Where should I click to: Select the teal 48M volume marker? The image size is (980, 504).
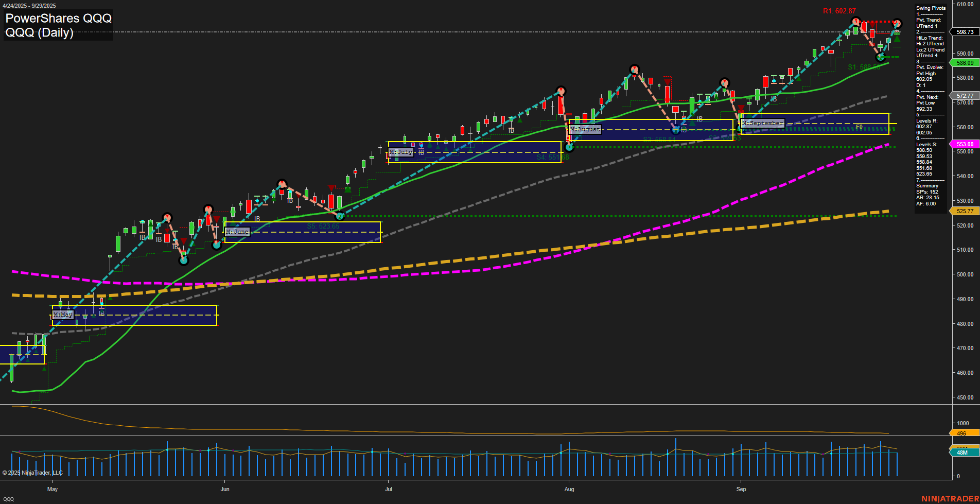[x=962, y=453]
